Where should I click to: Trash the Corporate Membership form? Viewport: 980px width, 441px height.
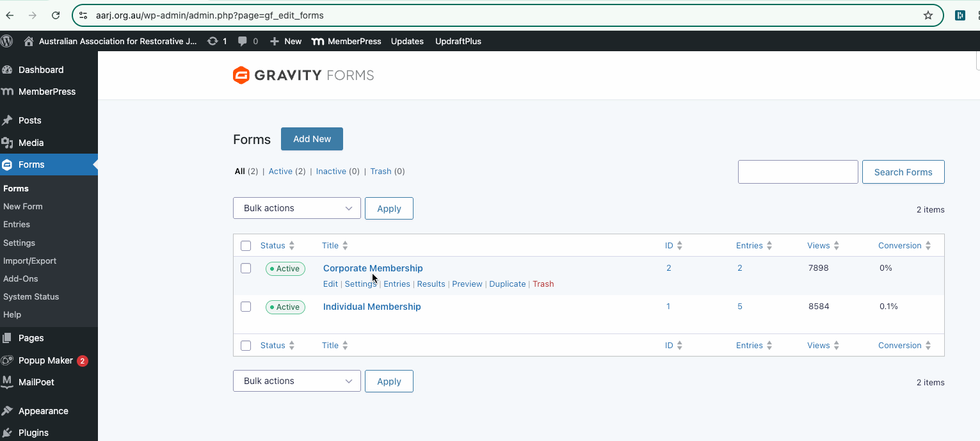[543, 284]
